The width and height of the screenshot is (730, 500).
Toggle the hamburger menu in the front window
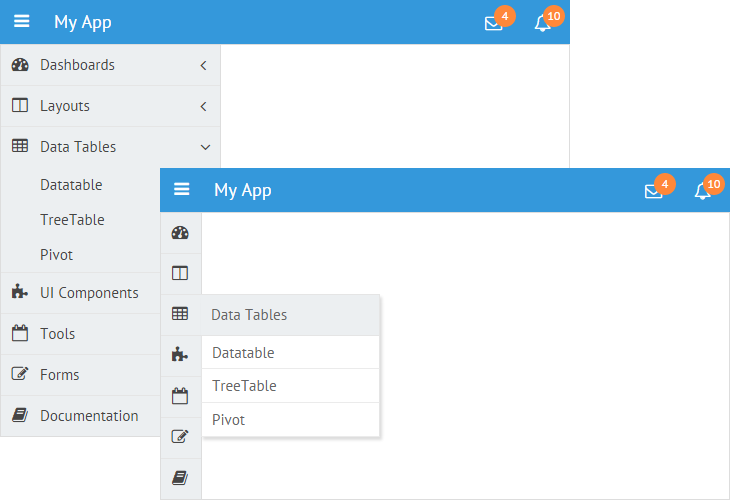[182, 189]
